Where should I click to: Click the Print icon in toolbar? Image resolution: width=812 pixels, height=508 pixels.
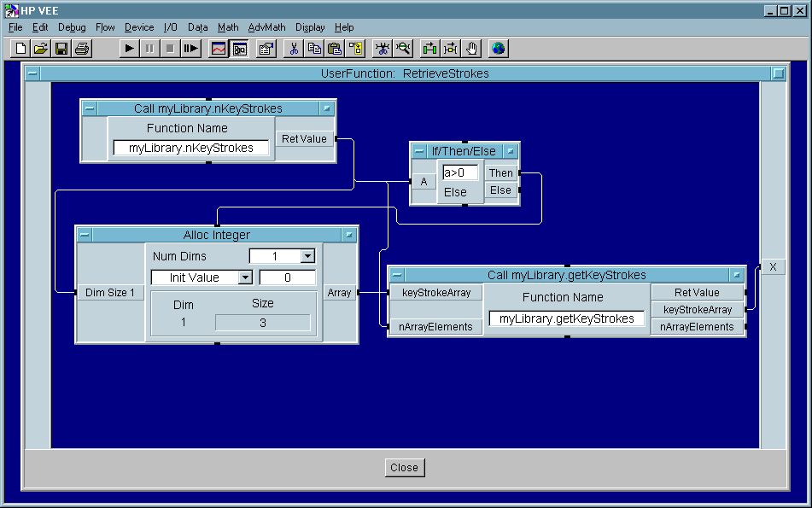[x=81, y=49]
